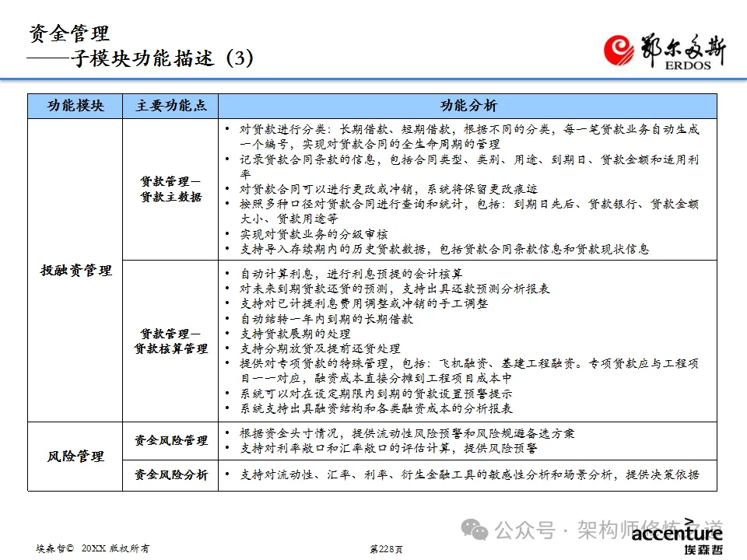
Task: Click bullet 系统支持出具融资结构和各类融资成本的分析报表
Action: tap(376, 408)
